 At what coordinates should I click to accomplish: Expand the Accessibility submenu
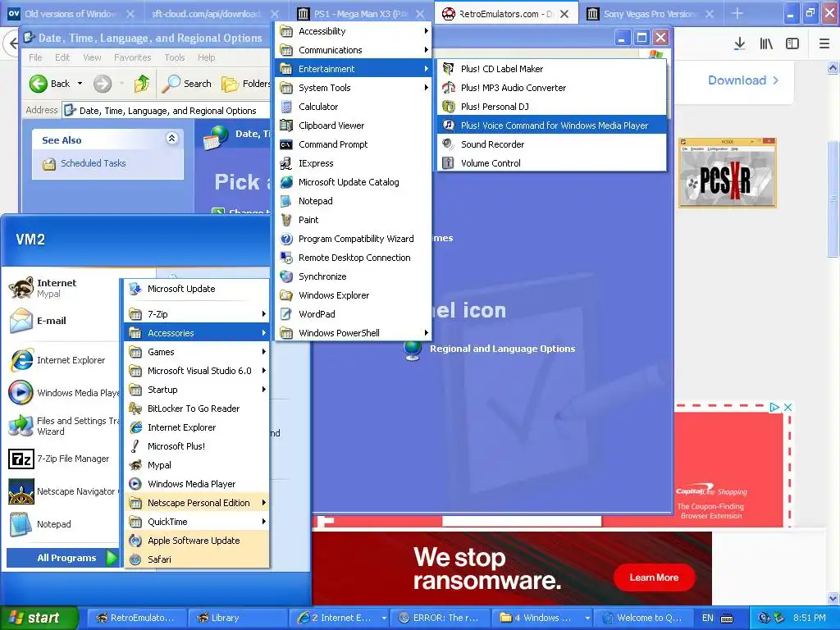tap(354, 31)
